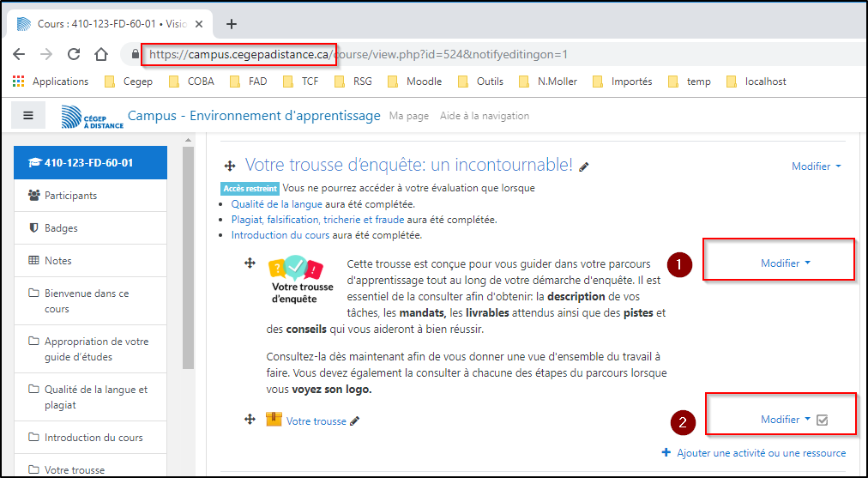Open the Qualité de la langue link
Image resolution: width=868 pixels, height=478 pixels.
coord(276,204)
